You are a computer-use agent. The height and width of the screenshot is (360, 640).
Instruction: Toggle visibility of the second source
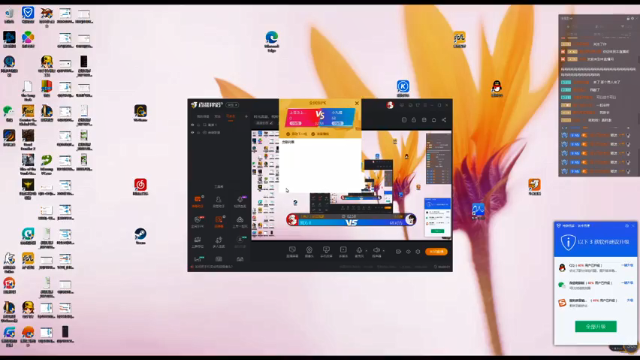(x=193, y=133)
